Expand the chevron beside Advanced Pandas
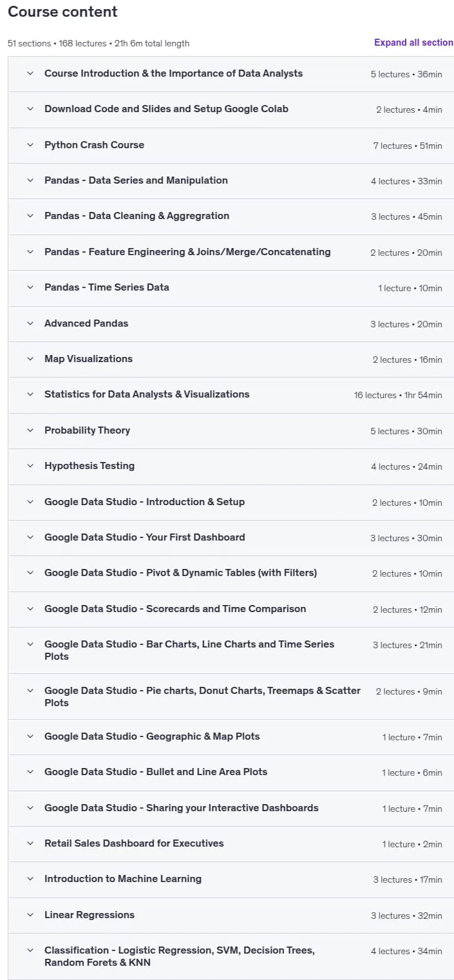Image resolution: width=454 pixels, height=980 pixels. (30, 323)
